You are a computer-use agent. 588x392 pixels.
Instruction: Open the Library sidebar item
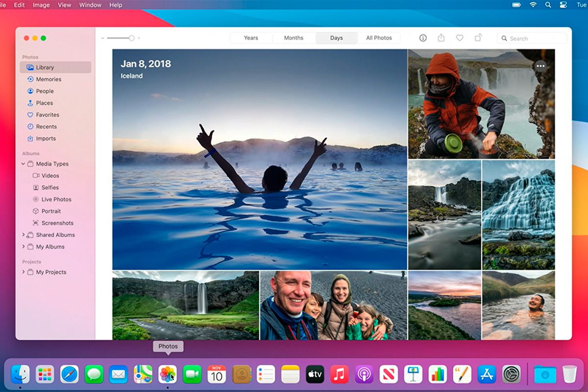(x=55, y=67)
